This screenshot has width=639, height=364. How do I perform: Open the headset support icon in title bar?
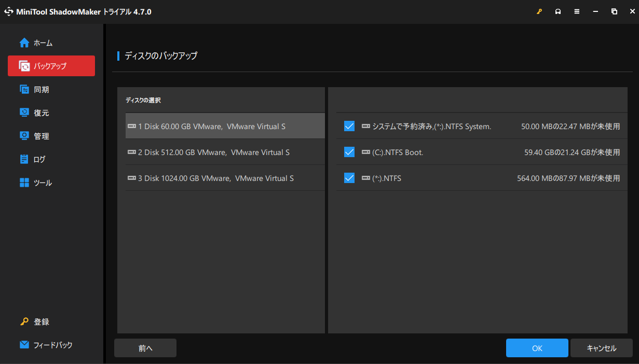pyautogui.click(x=558, y=11)
